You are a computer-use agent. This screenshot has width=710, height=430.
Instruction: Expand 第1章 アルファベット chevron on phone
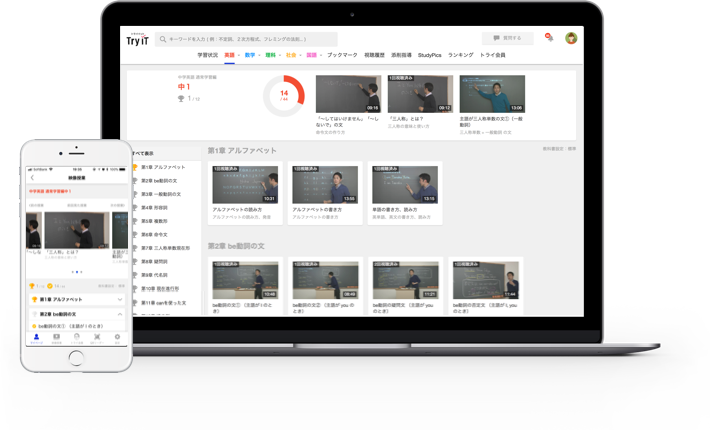pos(120,299)
